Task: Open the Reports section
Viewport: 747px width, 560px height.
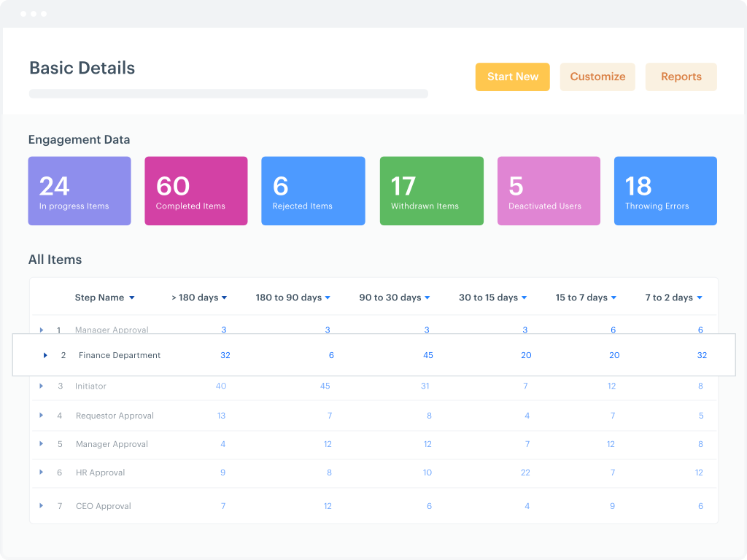Action: [x=681, y=77]
